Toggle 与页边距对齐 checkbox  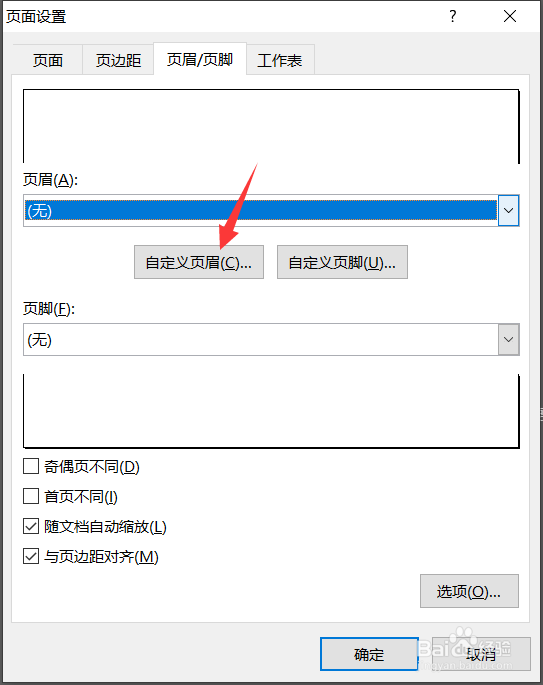(x=31, y=557)
